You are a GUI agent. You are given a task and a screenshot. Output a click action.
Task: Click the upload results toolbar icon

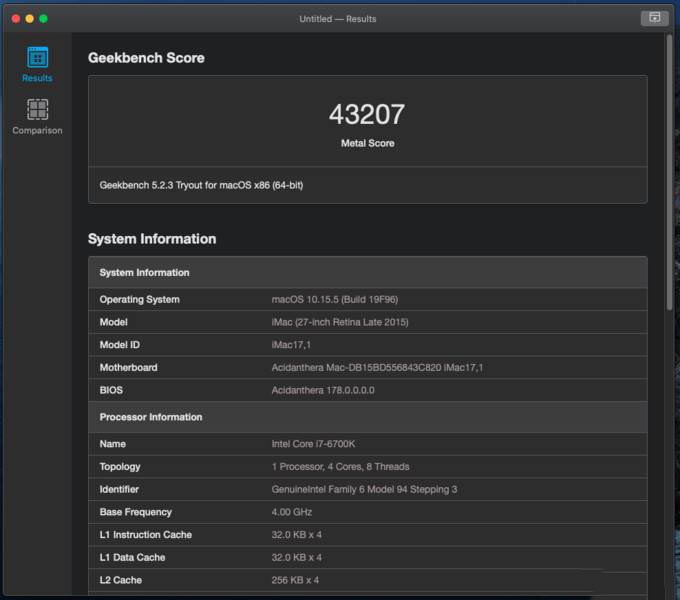[654, 18]
